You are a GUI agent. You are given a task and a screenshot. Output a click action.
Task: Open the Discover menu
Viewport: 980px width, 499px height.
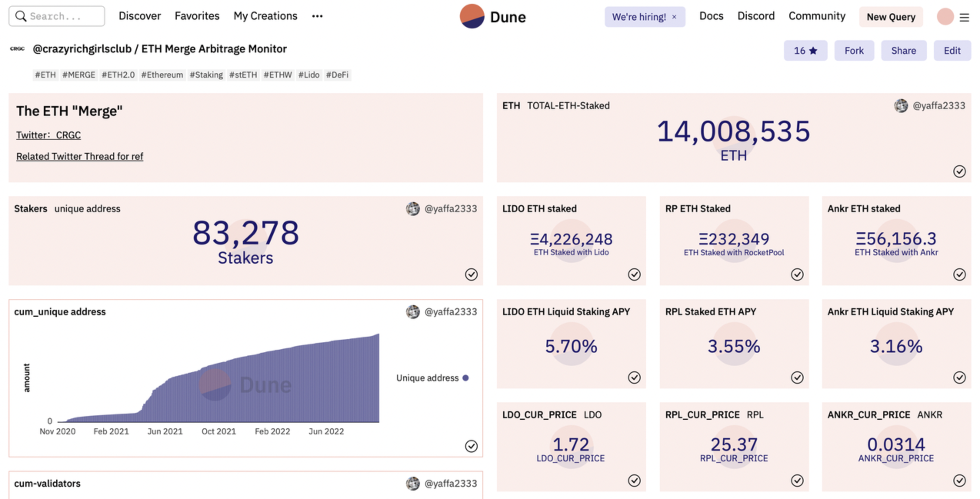point(140,16)
